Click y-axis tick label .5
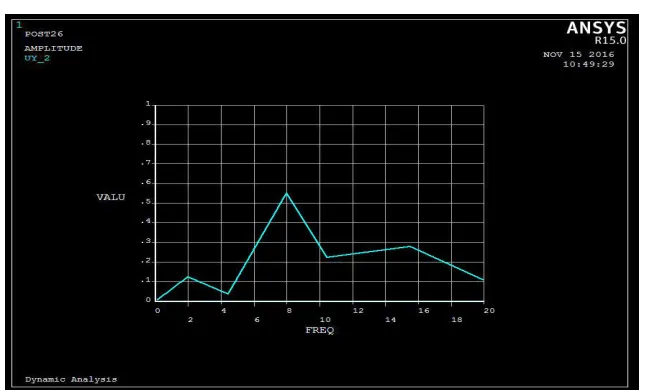 point(147,202)
